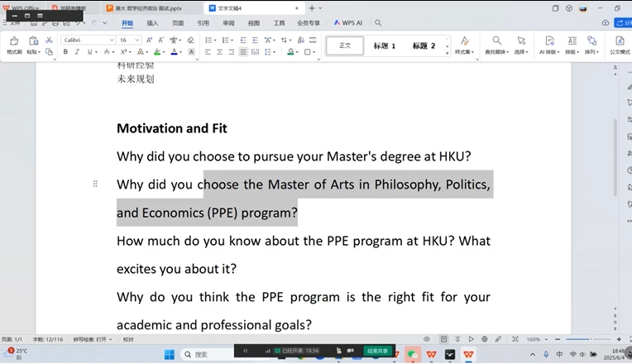632x364 pixels.
Task: Click the cut scissors icon
Action: 49,40
